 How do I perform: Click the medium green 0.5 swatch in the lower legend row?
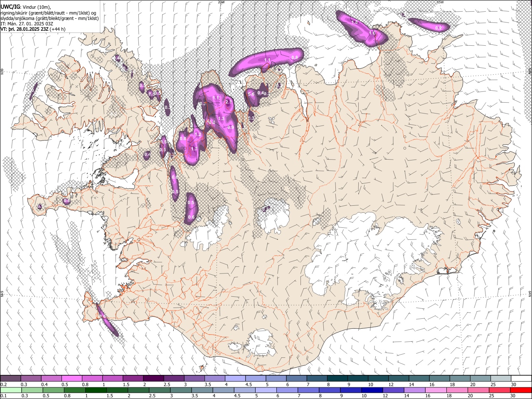[54, 390]
